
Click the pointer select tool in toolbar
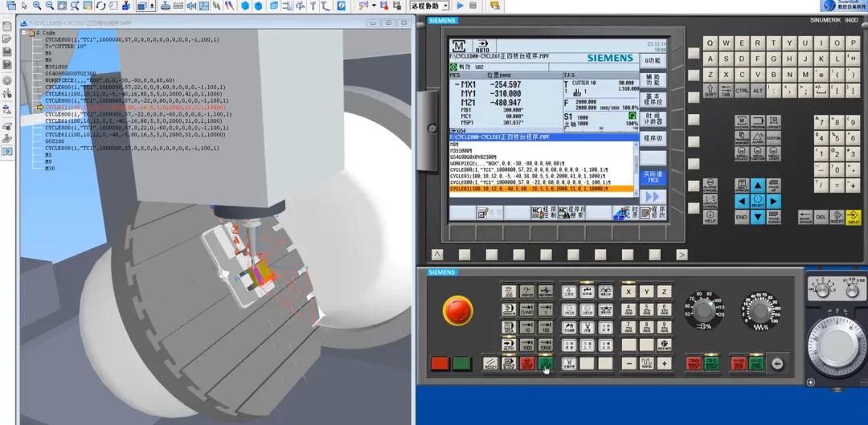tap(24, 6)
